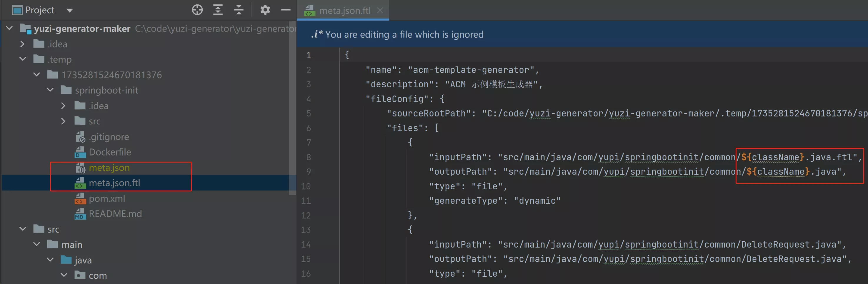Expand the top-level .idea folder
The width and height of the screenshot is (868, 284).
23,44
